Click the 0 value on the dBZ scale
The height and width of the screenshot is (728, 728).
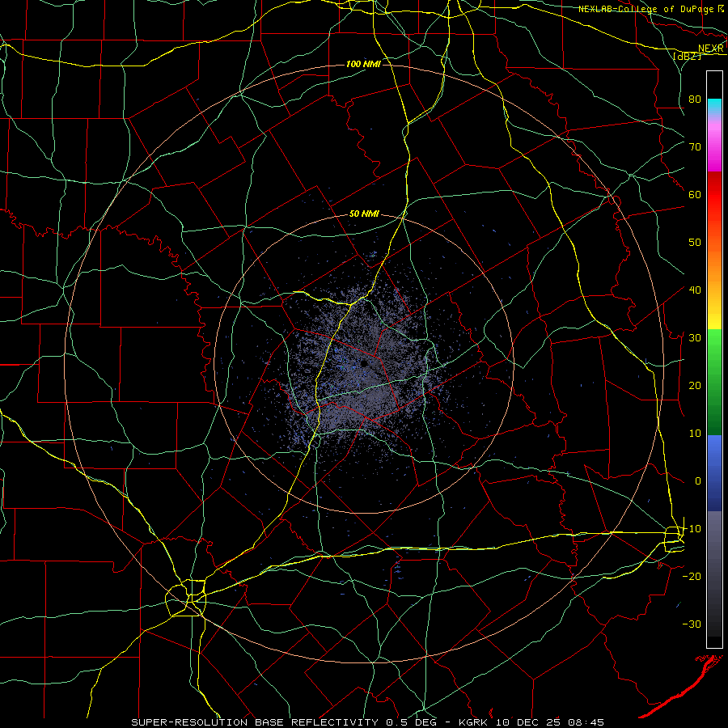(698, 481)
